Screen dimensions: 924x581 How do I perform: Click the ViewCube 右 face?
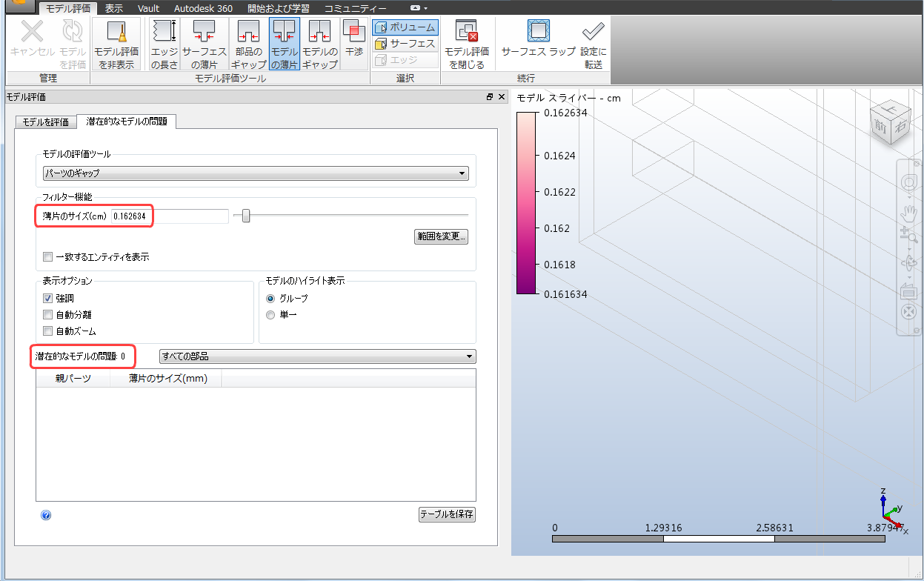900,125
